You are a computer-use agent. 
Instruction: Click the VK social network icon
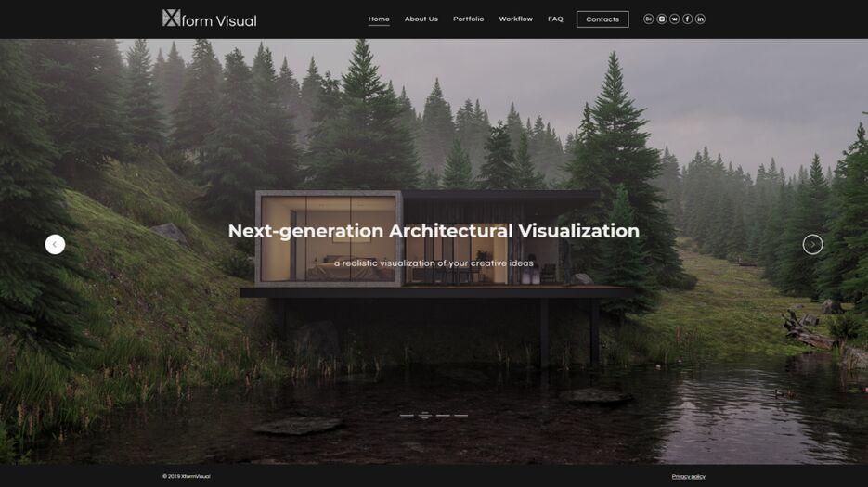point(674,19)
